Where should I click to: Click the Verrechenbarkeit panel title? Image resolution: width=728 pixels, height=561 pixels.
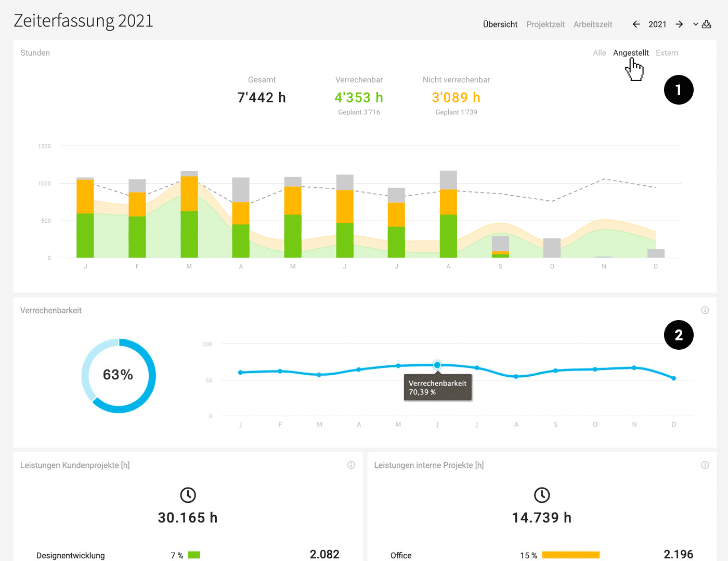(51, 310)
